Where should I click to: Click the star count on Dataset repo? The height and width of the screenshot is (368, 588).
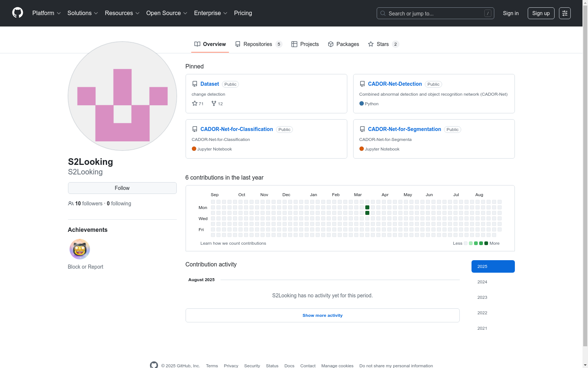pos(198,104)
